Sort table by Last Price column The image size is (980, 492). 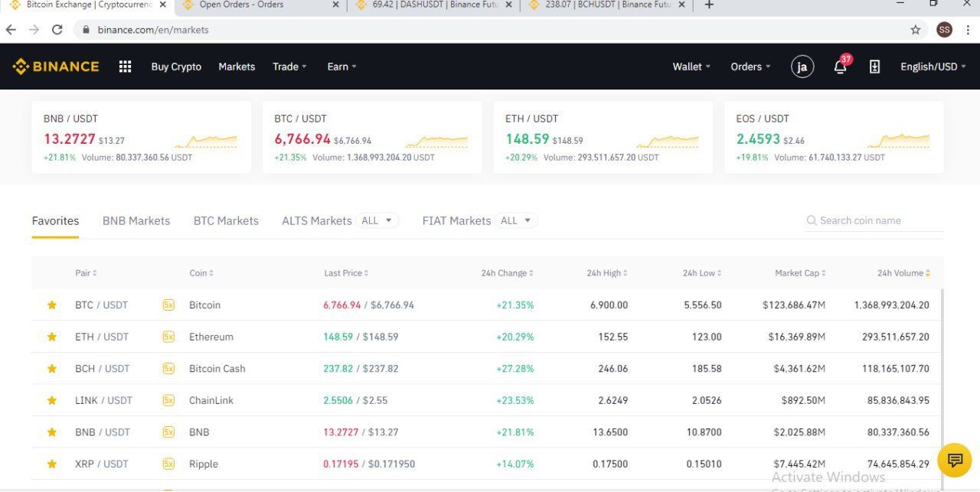point(347,273)
